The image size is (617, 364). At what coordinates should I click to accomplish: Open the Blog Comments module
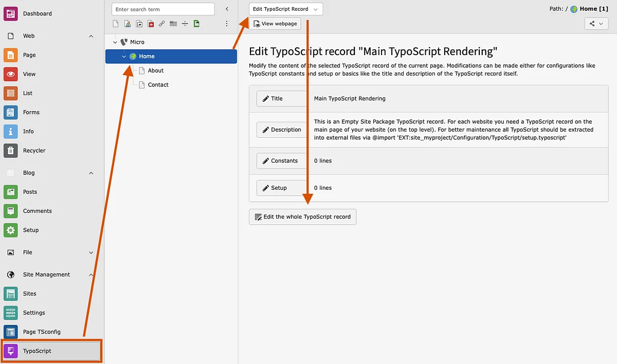pyautogui.click(x=37, y=211)
